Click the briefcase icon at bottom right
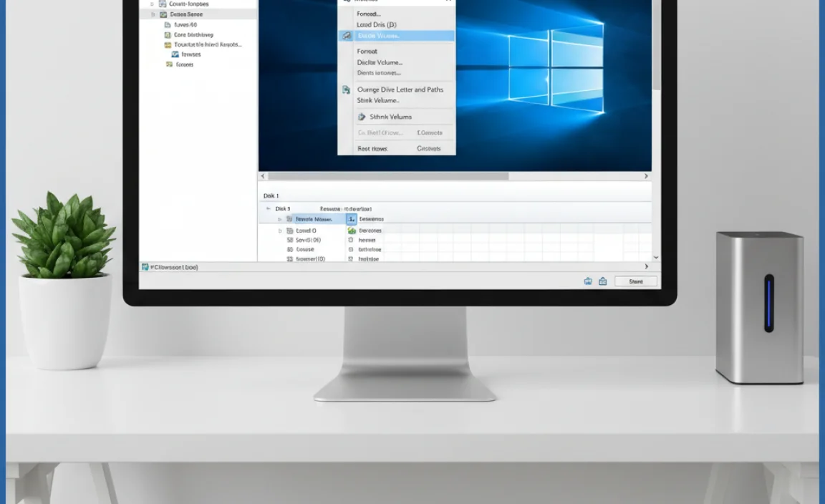 point(602,281)
